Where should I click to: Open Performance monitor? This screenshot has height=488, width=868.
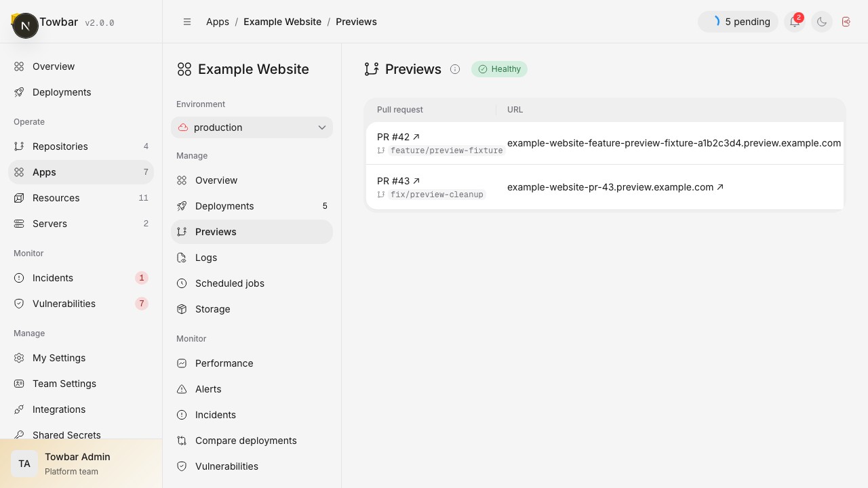(252, 363)
